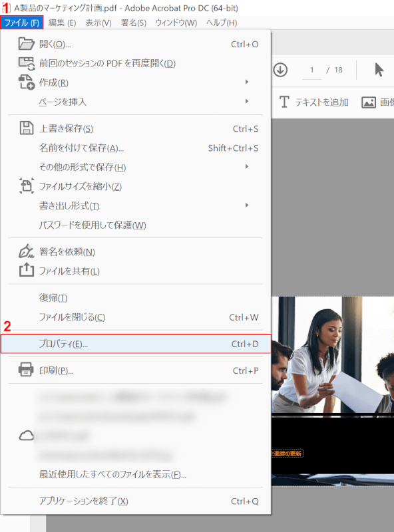Choose 開く(O)... from the menu
This screenshot has height=532, width=394.
(x=136, y=44)
